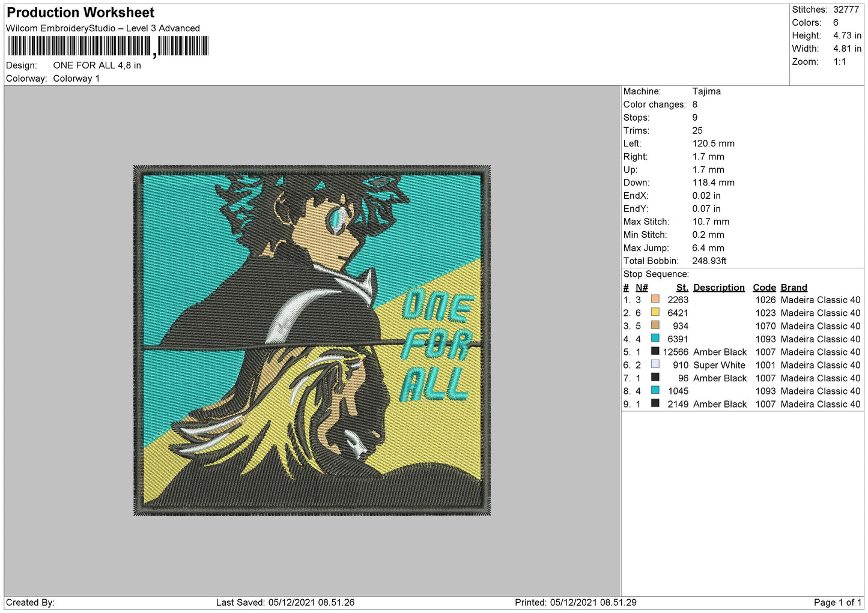Click the teal swatch in stop row 8
868x613 pixels.
655,390
